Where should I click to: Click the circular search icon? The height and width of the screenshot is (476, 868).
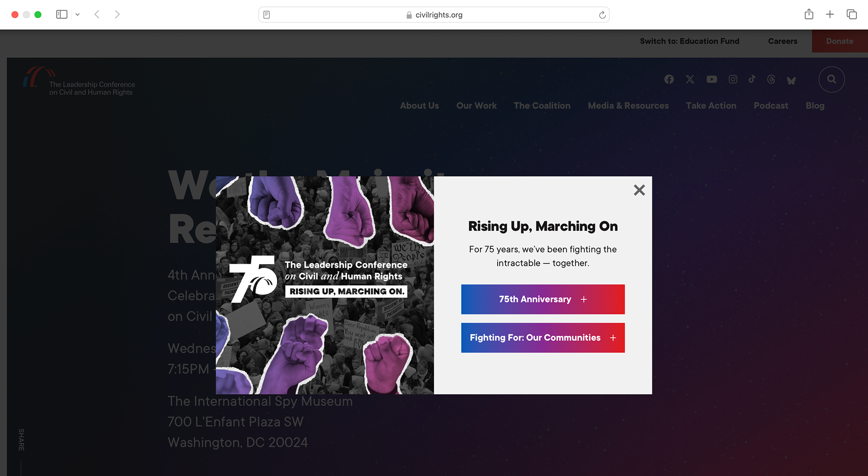click(x=831, y=79)
